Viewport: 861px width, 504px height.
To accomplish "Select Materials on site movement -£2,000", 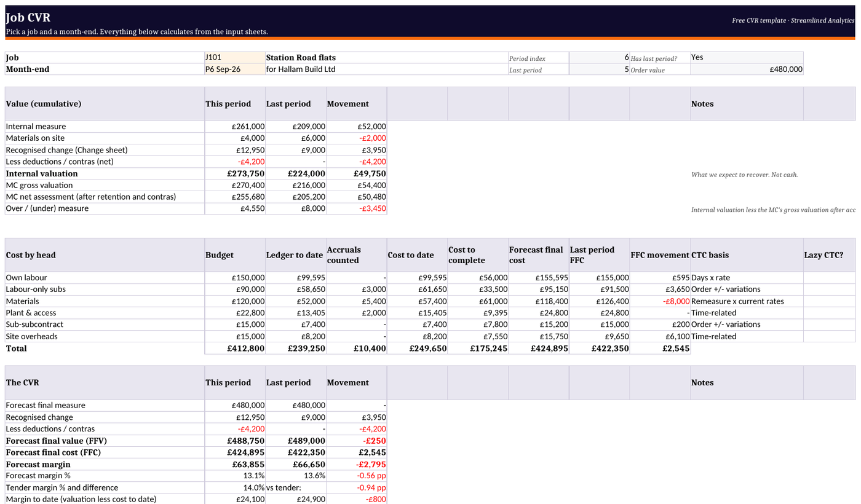I will 356,138.
